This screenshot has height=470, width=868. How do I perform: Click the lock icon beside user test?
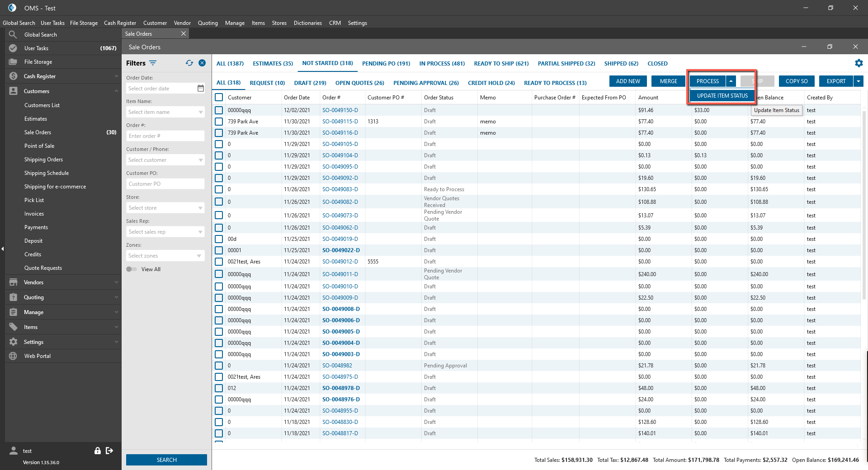pyautogui.click(x=97, y=451)
